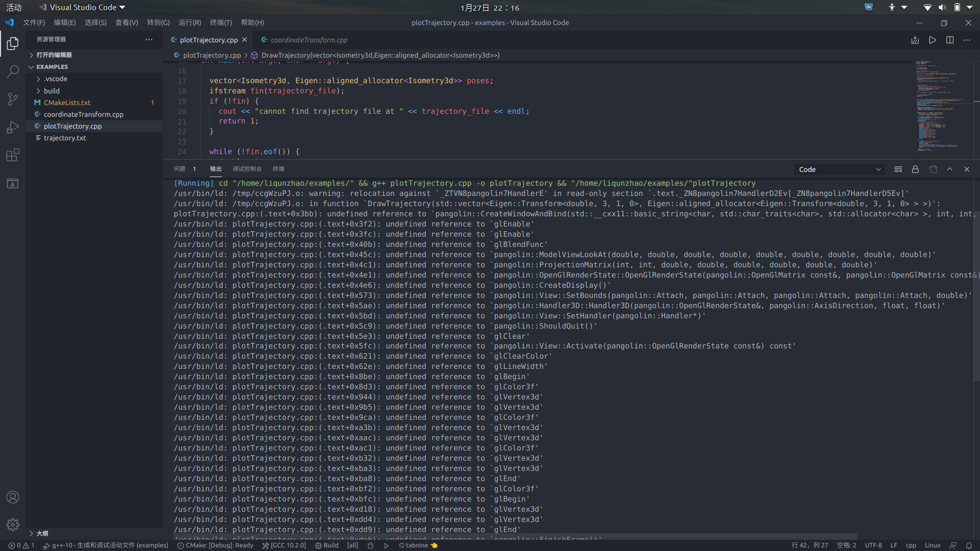Click the Split Editor icon
This screenshot has height=551, width=980.
(950, 40)
